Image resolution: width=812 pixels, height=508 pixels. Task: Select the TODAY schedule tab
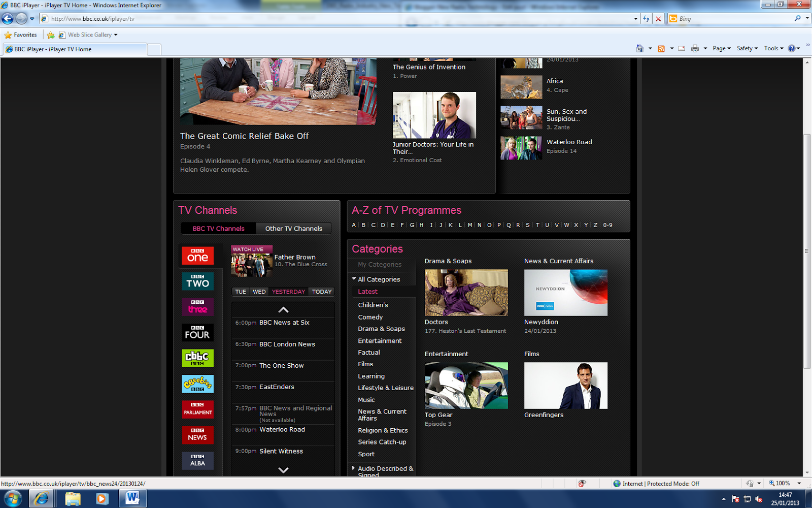point(322,292)
